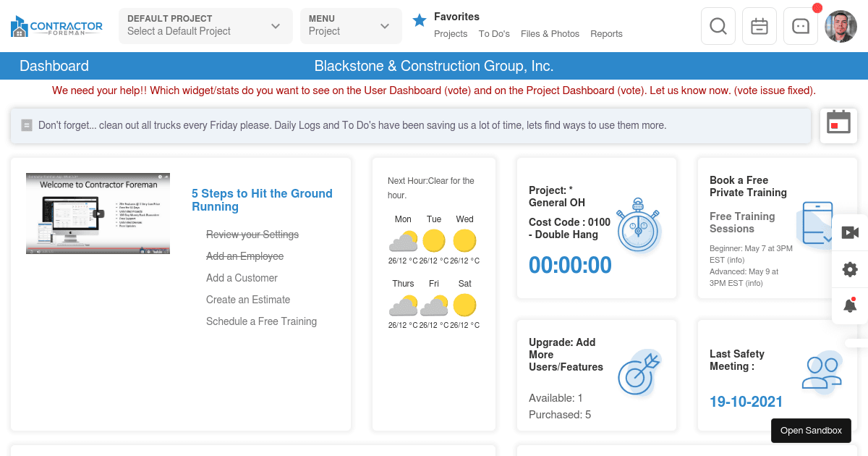Click the info link for Advanced training
This screenshot has height=456, width=868.
pos(754,283)
